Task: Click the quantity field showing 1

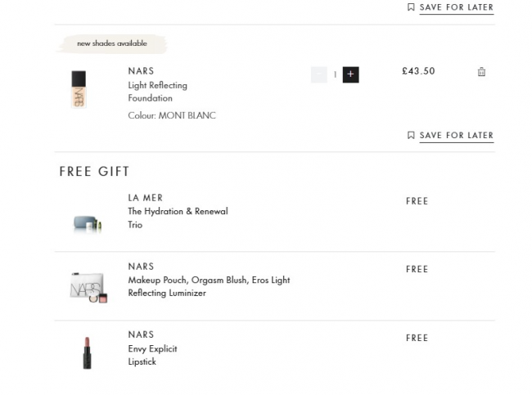Action: pyautogui.click(x=335, y=74)
